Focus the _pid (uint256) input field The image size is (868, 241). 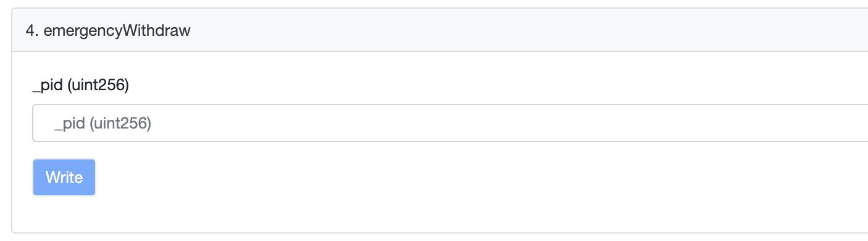450,123
